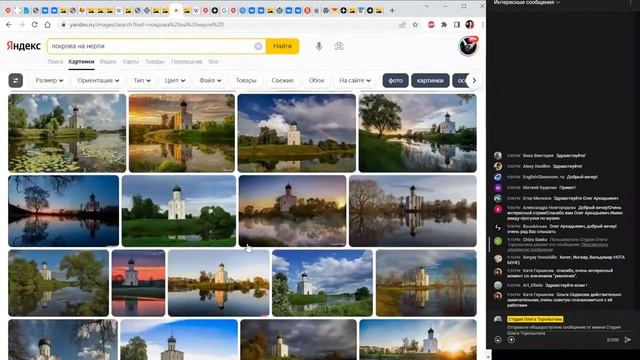Click Art_Ellada's avatar in chat
The image size is (640, 360).
click(498, 285)
